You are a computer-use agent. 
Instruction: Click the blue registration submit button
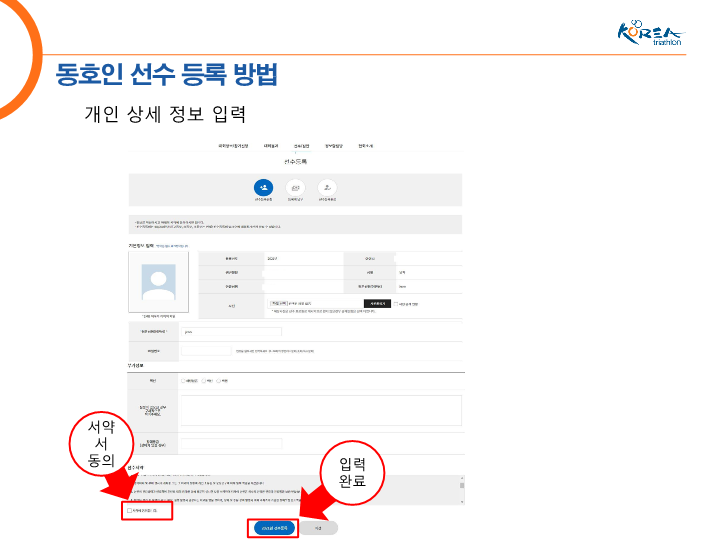tap(274, 528)
